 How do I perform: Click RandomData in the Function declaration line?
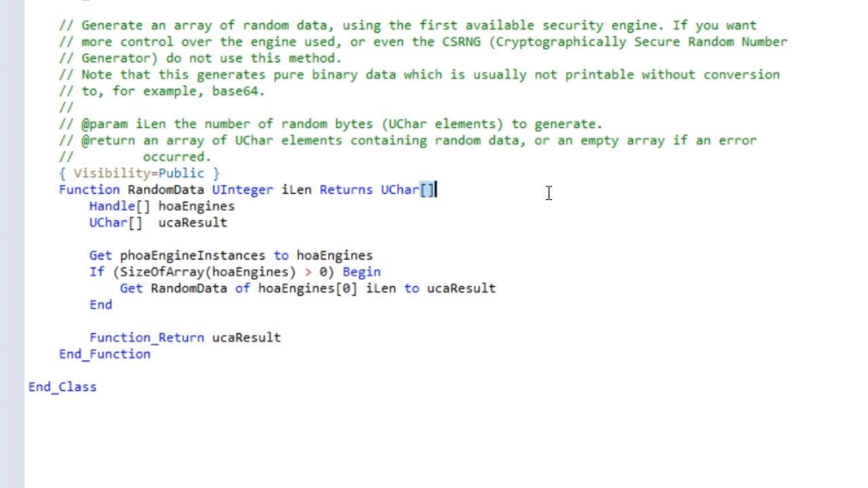click(165, 190)
